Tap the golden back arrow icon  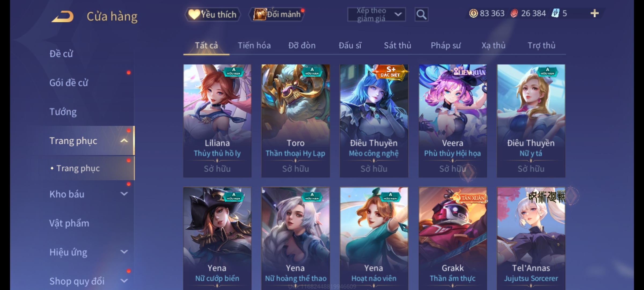(x=62, y=16)
